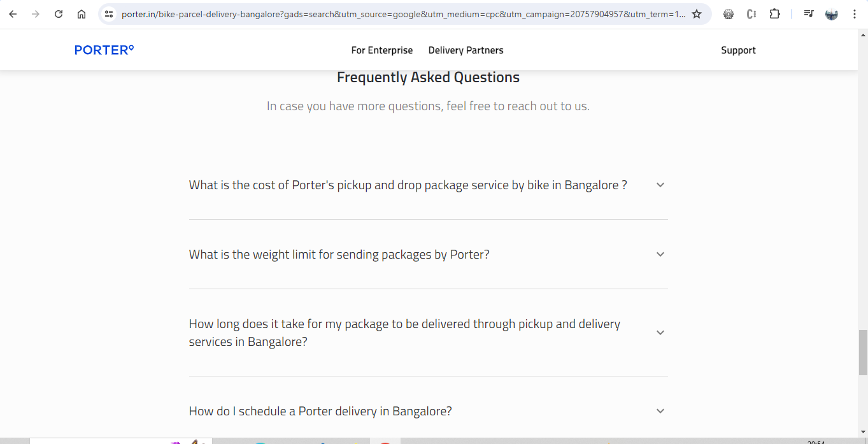The width and height of the screenshot is (868, 444).
Task: Expand the delivery time question chevron
Action: click(x=660, y=333)
